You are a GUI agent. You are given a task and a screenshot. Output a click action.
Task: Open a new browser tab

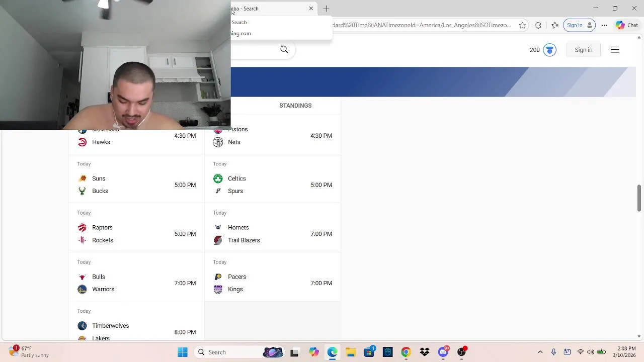tap(326, 9)
